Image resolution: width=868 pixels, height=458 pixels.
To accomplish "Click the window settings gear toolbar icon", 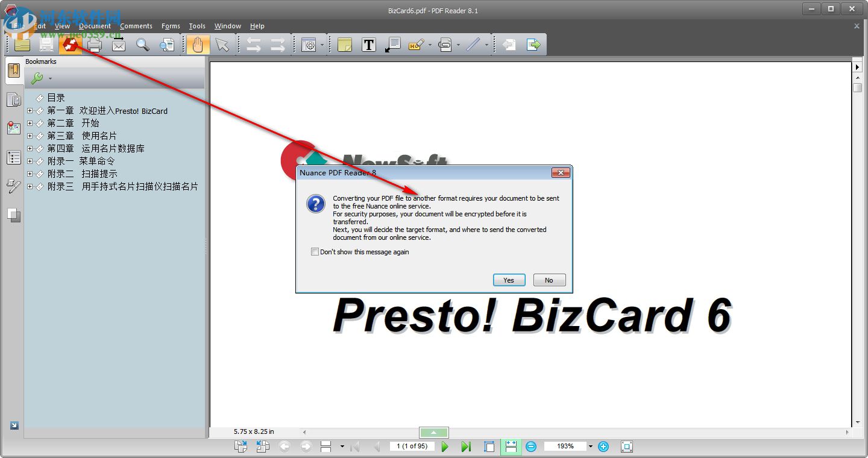I will coord(309,45).
